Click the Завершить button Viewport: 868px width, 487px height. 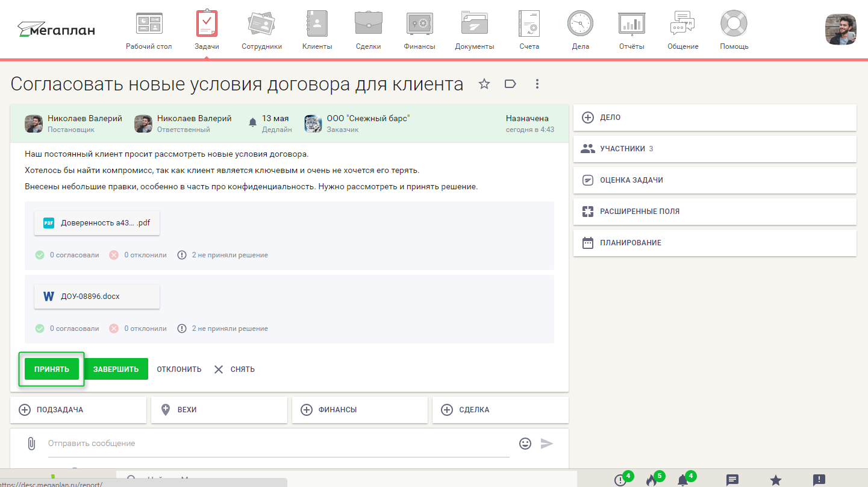click(116, 369)
